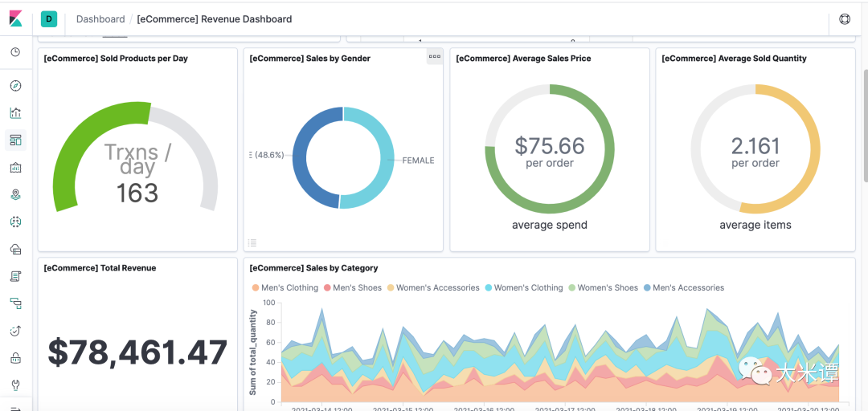Open the APM sidebar icon
868x411 pixels.
[15, 303]
